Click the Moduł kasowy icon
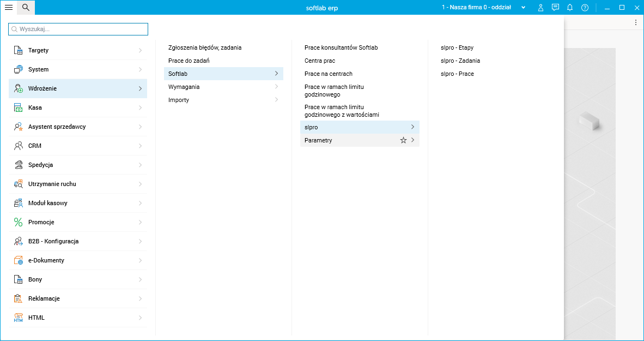This screenshot has height=341, width=644. 18,203
